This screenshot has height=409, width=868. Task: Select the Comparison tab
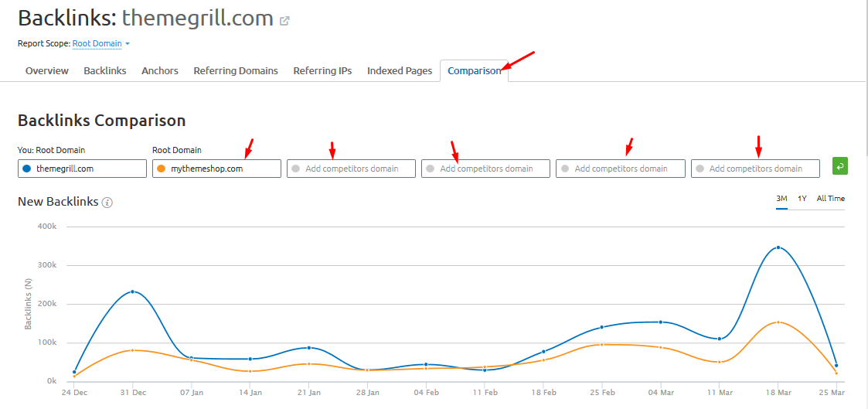click(x=475, y=71)
